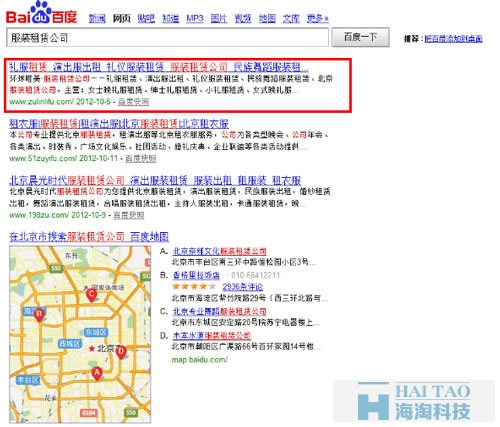This screenshot has height=427, width=500.
Task: Open 百度快照 for www.198zu.com result
Action: pos(129,215)
